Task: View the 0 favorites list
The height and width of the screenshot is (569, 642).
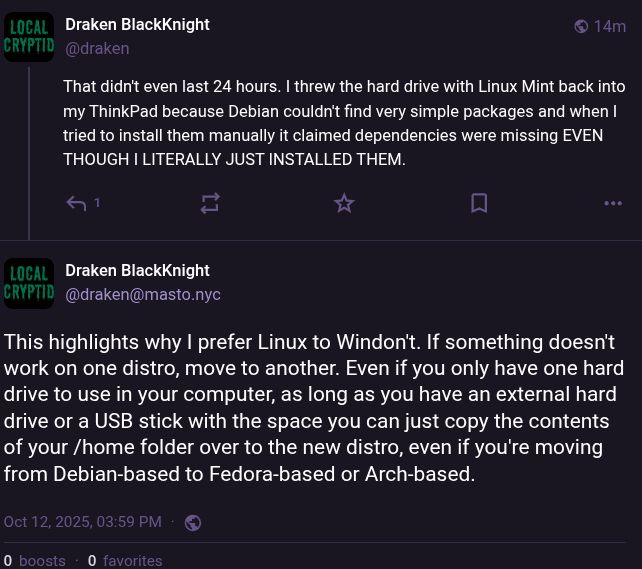Action: point(125,561)
